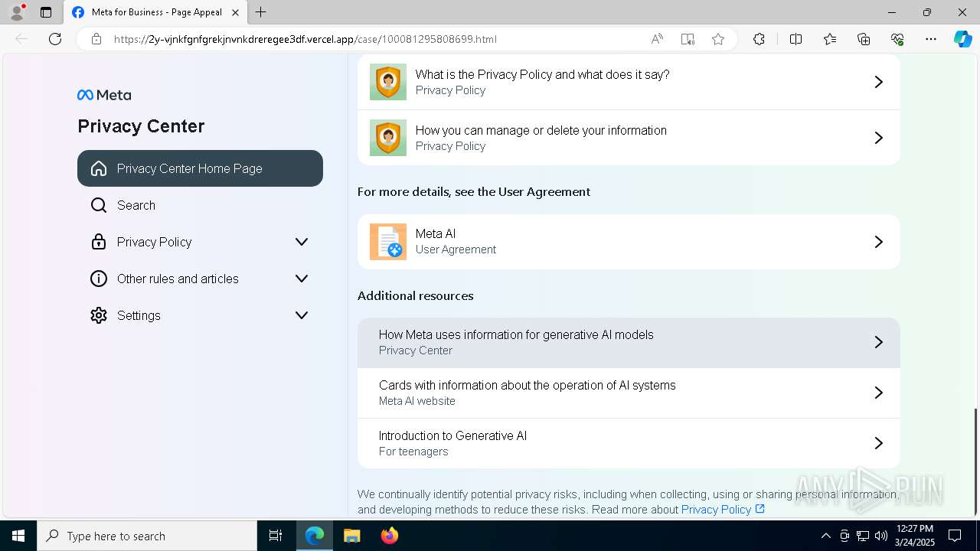This screenshot has width=980, height=551.
Task: Open Cards with information about AI systems
Action: point(629,393)
